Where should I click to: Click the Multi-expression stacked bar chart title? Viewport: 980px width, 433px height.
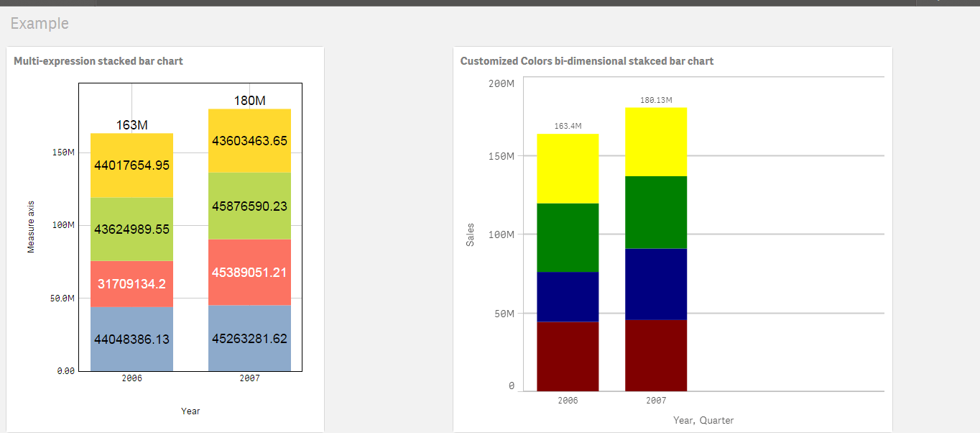pyautogui.click(x=98, y=61)
